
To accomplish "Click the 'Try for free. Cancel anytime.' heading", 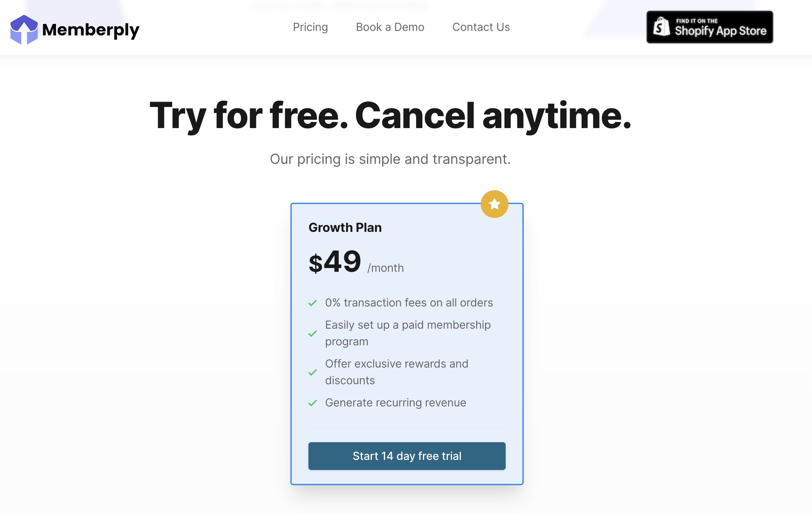I will (390, 116).
